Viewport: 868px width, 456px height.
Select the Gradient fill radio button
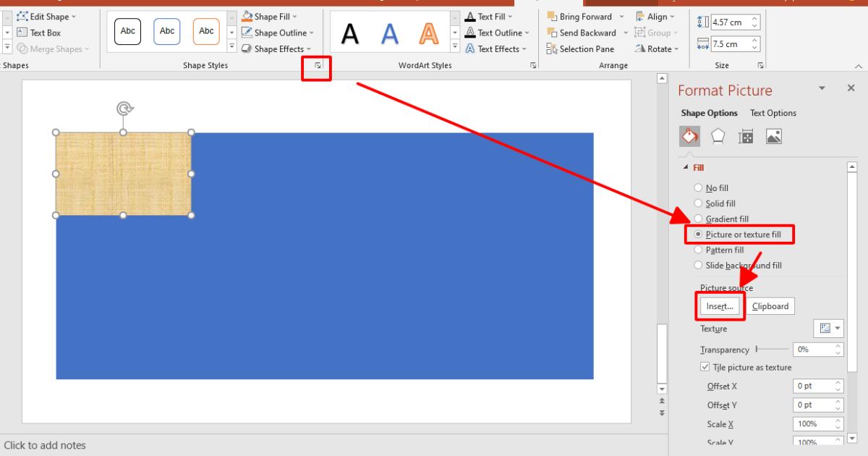pos(698,219)
